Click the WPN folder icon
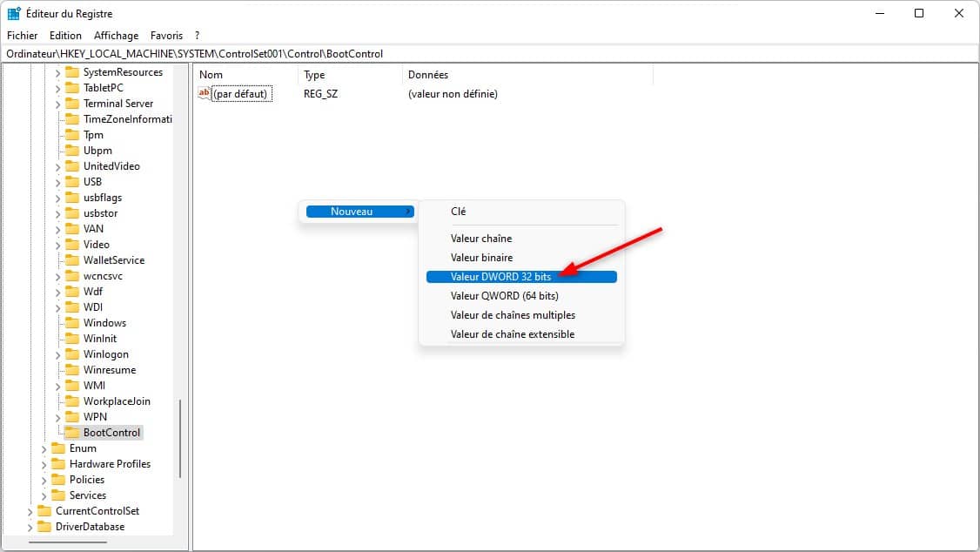The height and width of the screenshot is (552, 980). [72, 416]
